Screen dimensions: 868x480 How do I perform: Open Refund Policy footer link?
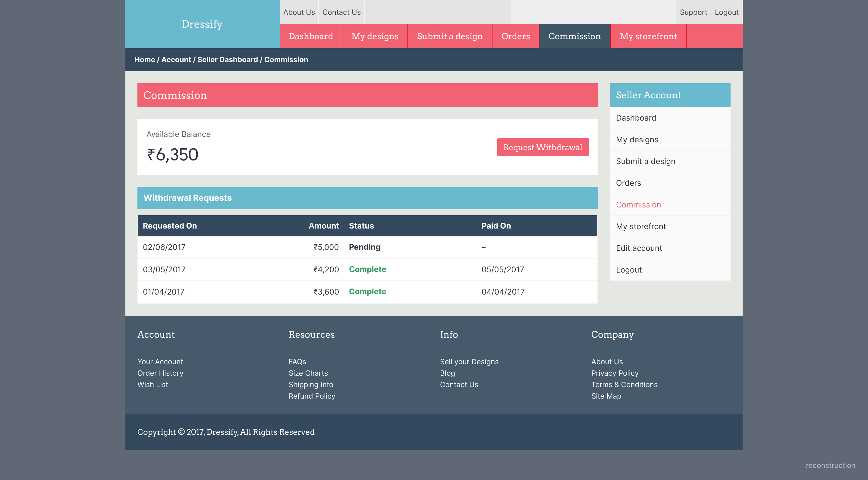(x=312, y=396)
